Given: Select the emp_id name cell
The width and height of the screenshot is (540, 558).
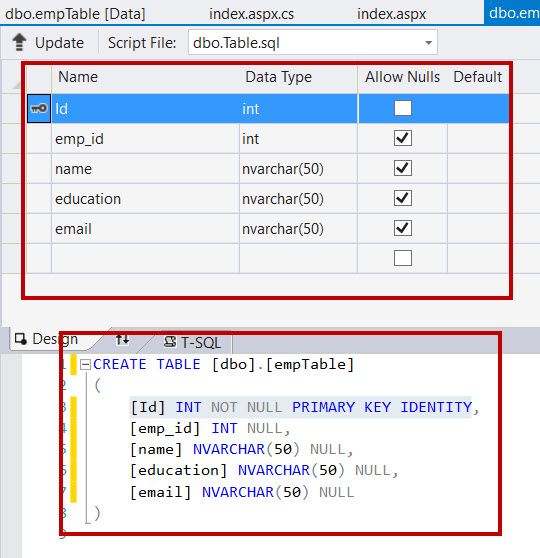Looking at the screenshot, I should (145, 139).
